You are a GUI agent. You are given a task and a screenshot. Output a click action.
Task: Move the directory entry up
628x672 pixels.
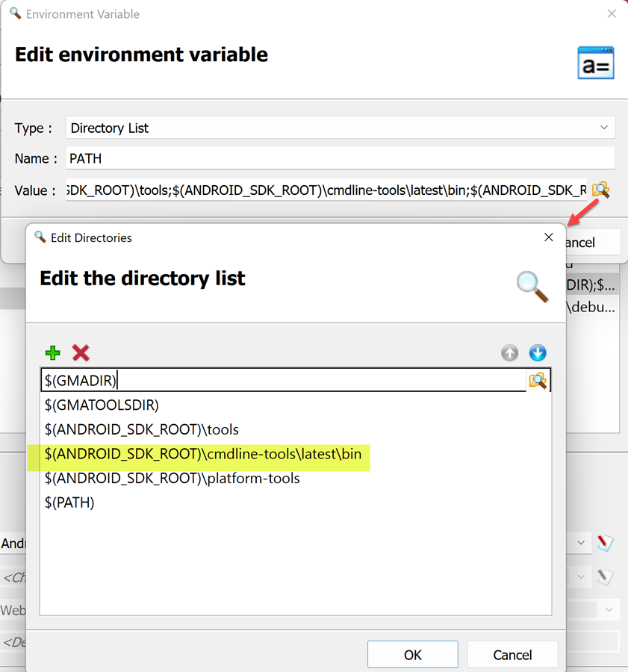click(x=509, y=352)
